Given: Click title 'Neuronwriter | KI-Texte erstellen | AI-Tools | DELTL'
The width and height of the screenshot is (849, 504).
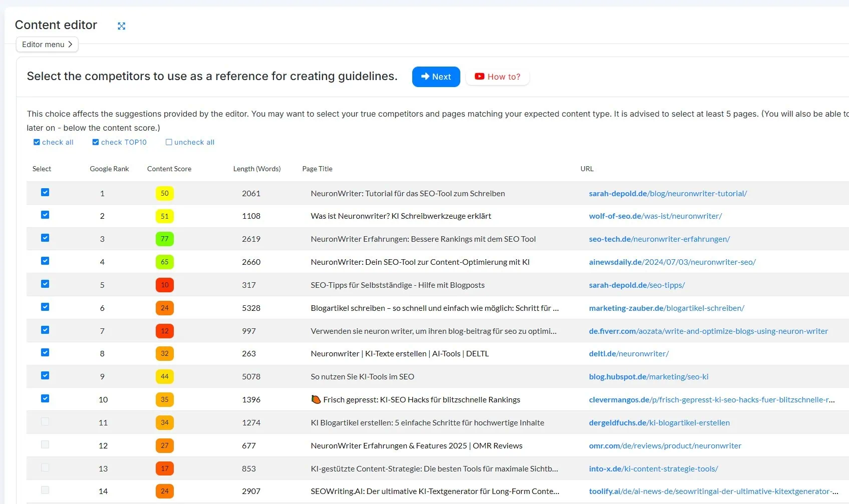Looking at the screenshot, I should [400, 354].
